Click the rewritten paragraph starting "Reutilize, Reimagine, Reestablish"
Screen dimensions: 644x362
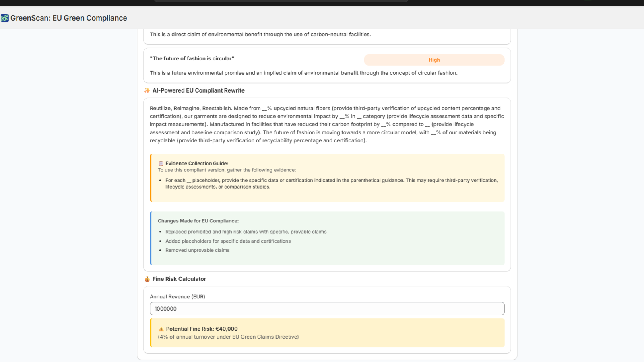click(x=327, y=124)
